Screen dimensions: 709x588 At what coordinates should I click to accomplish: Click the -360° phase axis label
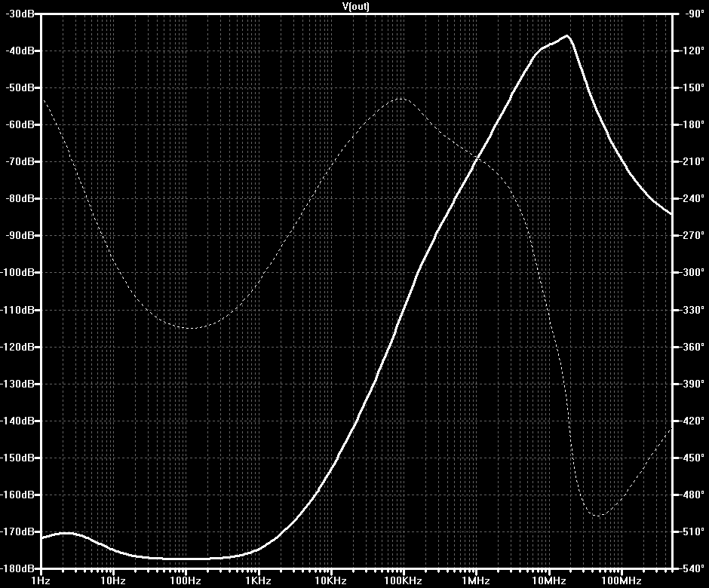tap(692, 347)
